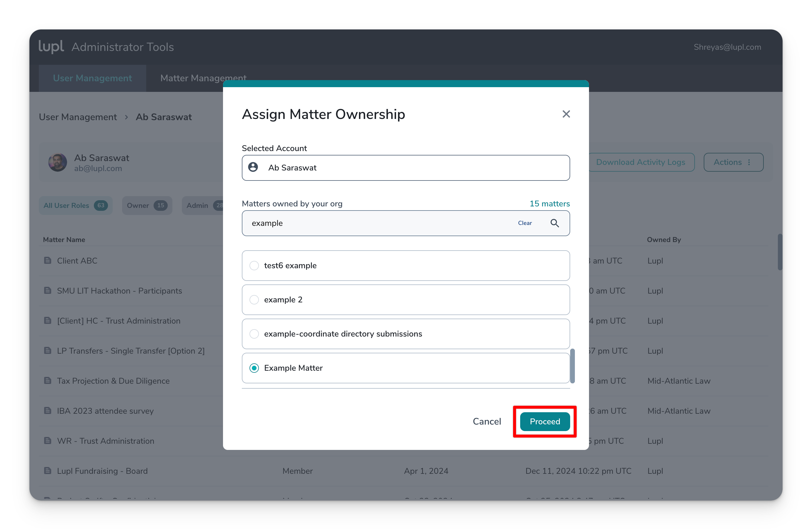Click the Client ABC document icon
Viewport: 812px width, 530px height.
point(48,261)
